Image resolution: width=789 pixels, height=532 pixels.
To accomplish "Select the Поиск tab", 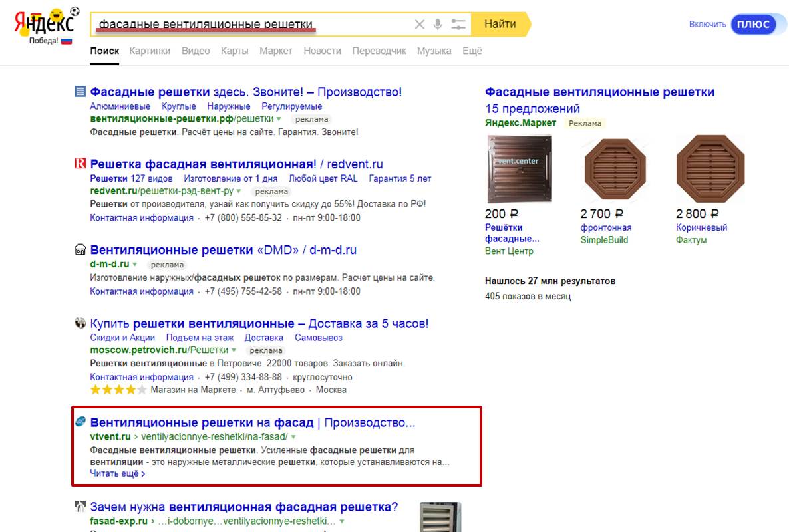I will (104, 51).
